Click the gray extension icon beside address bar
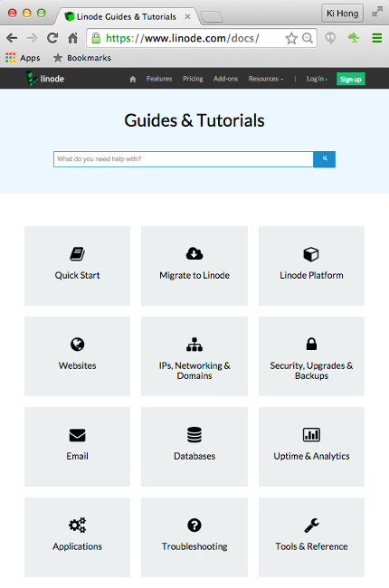 pos(330,38)
